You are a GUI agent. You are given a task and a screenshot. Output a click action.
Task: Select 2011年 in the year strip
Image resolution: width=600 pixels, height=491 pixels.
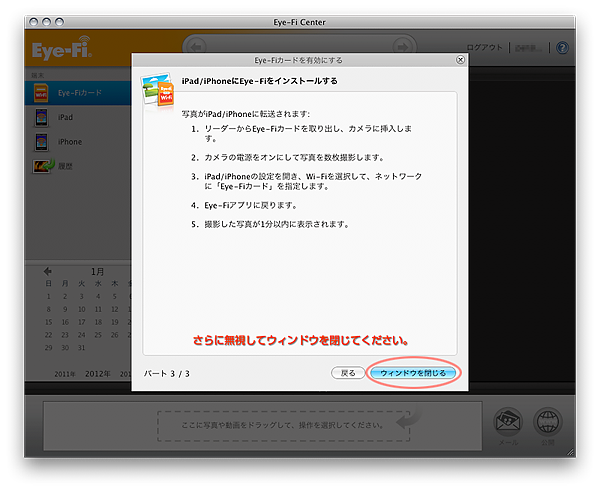pos(65,374)
